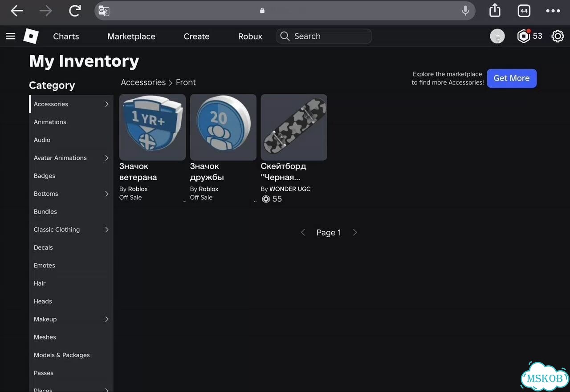Select the Makeup category label
570x392 pixels.
[x=45, y=319]
